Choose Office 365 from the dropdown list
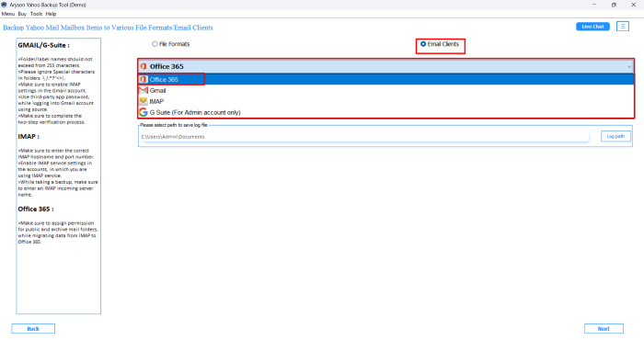Viewport: 644px width, 340px height. pos(386,80)
